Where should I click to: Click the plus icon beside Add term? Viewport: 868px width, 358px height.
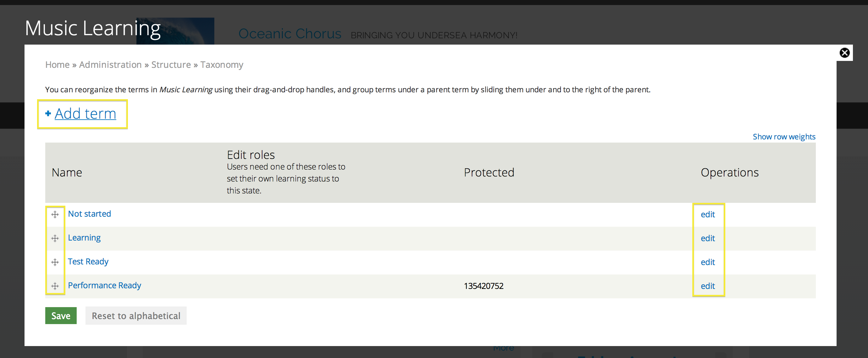pyautogui.click(x=48, y=113)
